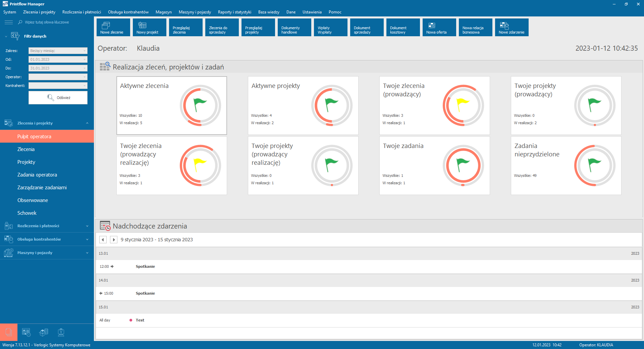Collapse the Filtr danych section
Image resolution: width=644 pixels, height=349 pixels.
click(x=6, y=36)
